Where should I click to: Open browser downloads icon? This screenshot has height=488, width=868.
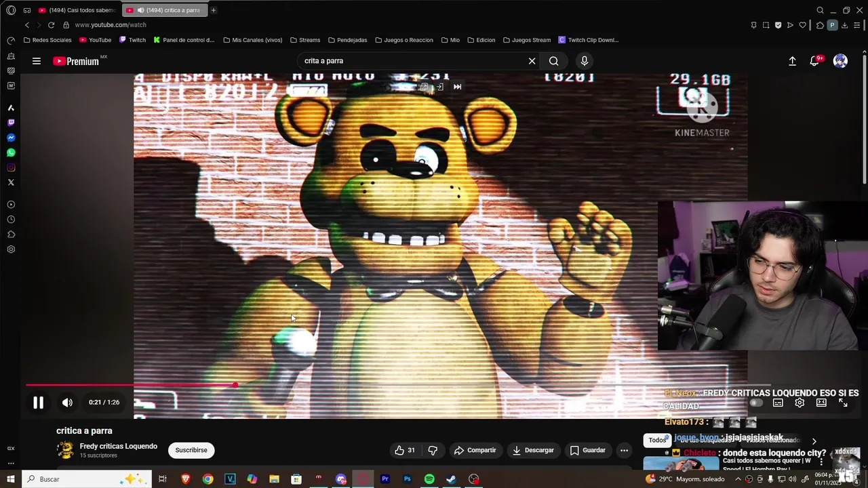[x=844, y=25]
